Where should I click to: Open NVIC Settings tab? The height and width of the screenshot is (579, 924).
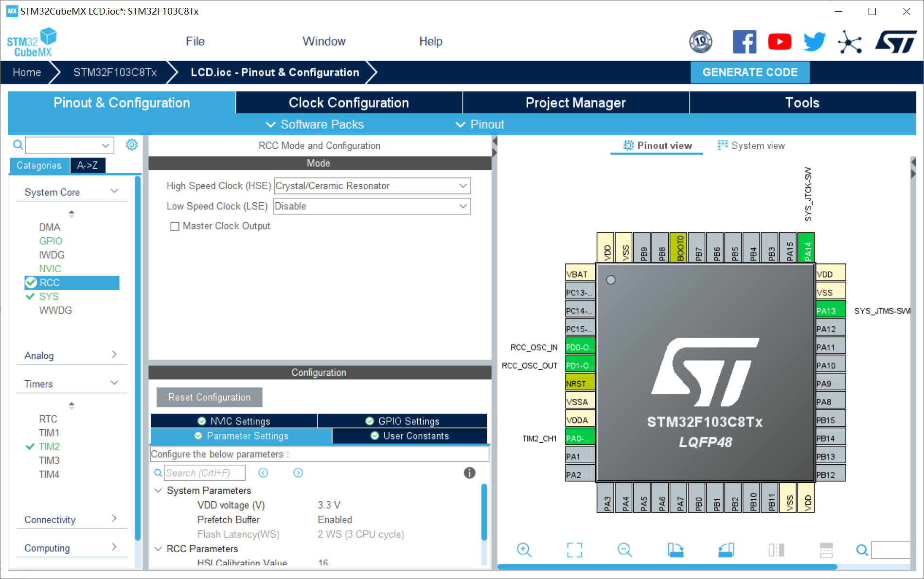pos(234,421)
